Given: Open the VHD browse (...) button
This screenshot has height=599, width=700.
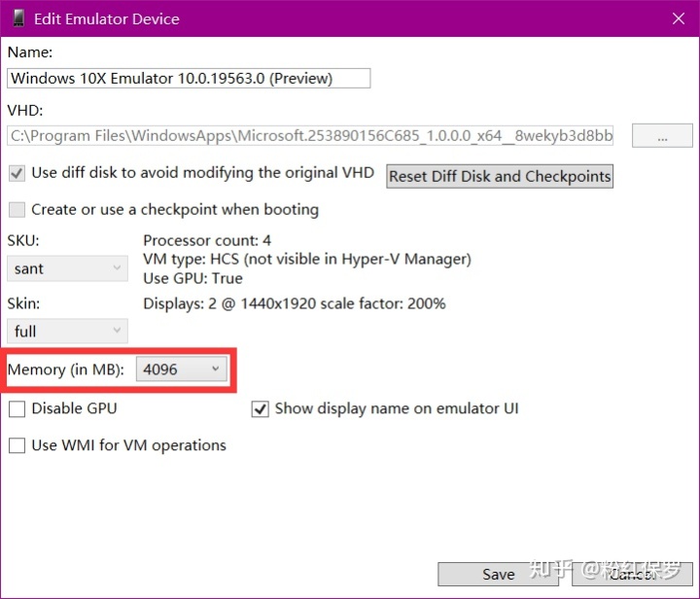Looking at the screenshot, I should click(x=662, y=136).
